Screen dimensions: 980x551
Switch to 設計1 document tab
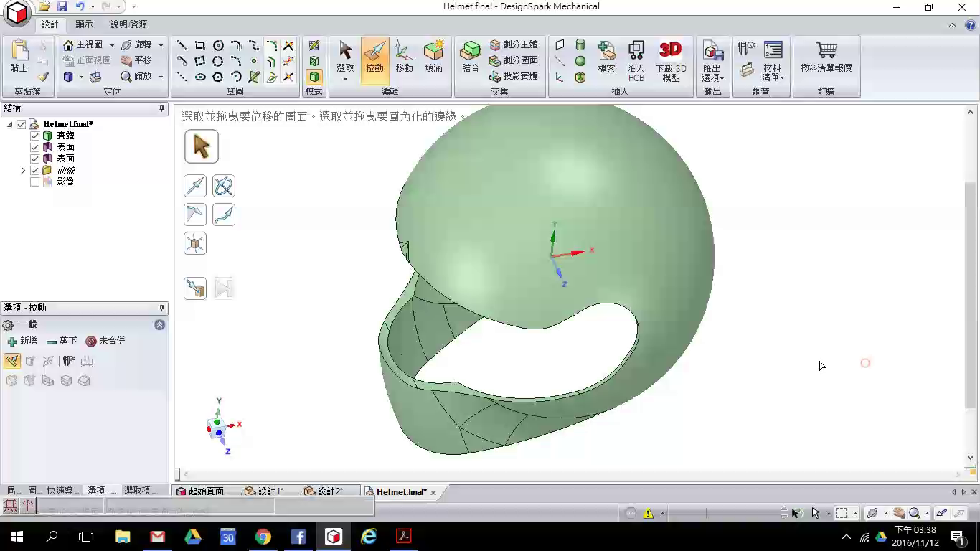point(264,491)
